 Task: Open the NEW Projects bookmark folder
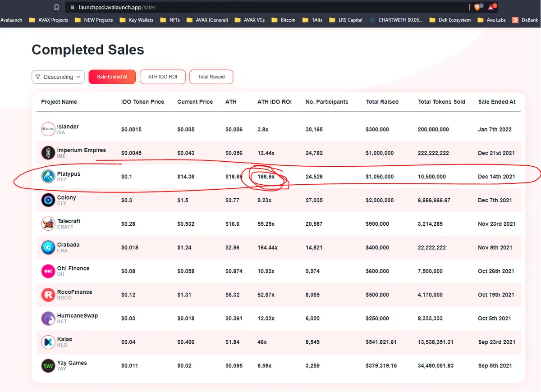[x=94, y=20]
